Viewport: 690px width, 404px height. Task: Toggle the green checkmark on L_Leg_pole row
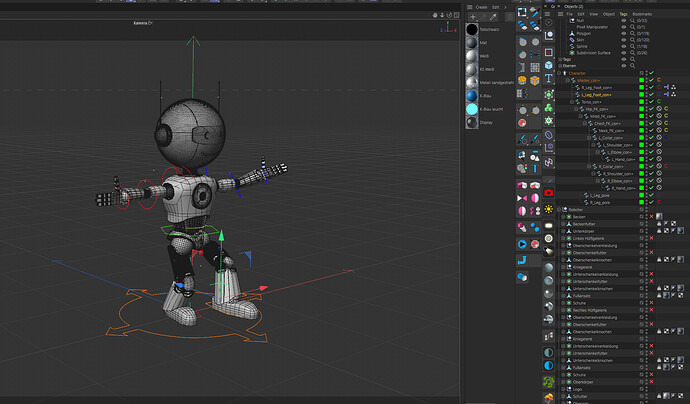tap(652, 195)
